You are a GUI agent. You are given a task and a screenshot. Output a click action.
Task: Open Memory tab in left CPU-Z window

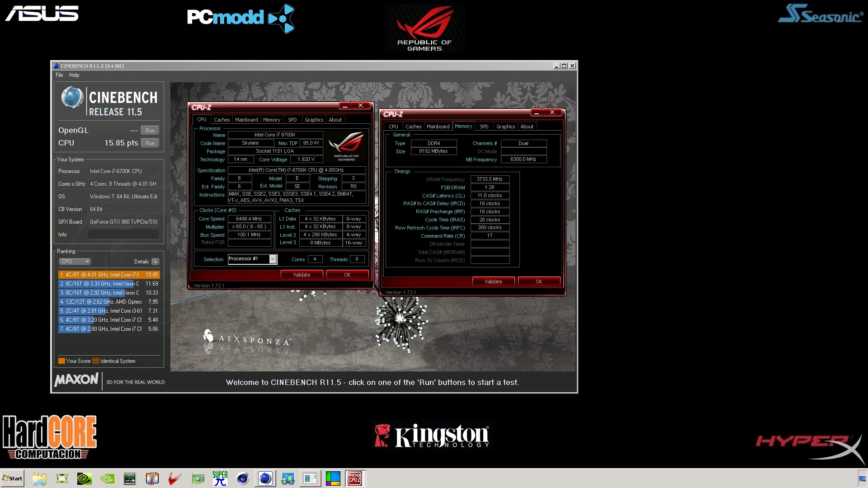(x=272, y=120)
